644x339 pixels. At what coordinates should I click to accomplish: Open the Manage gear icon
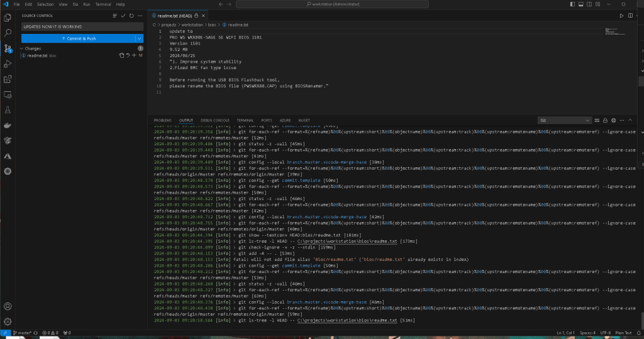pyautogui.click(x=8, y=322)
